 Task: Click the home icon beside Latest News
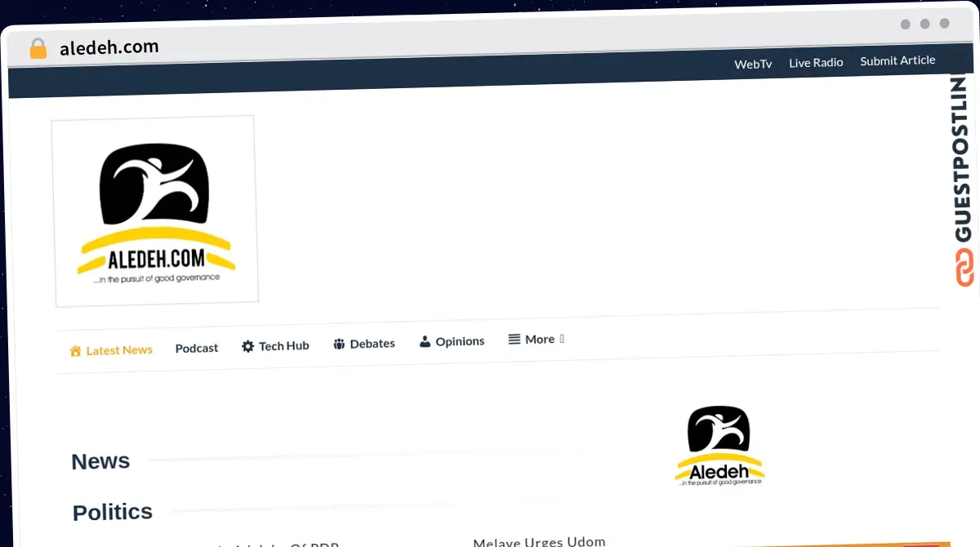(75, 351)
